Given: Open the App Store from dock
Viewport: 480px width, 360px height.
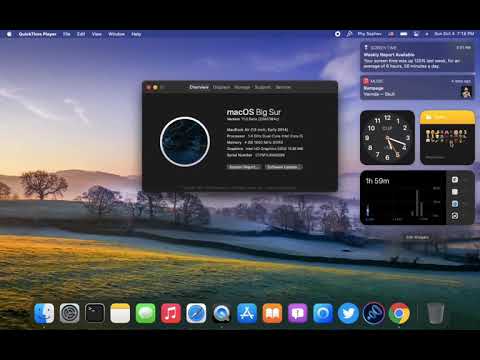Looking at the screenshot, I should tap(247, 313).
